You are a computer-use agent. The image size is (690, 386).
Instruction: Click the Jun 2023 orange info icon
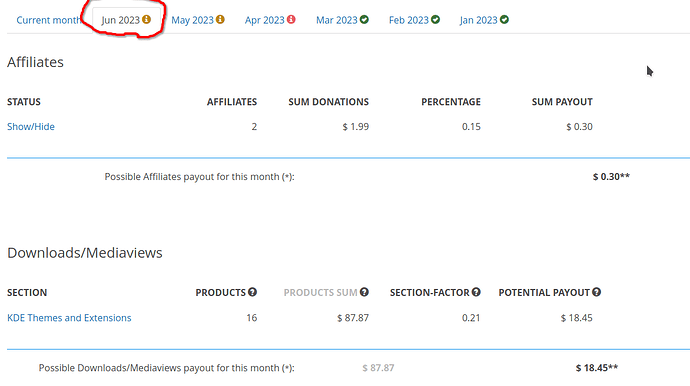(x=146, y=20)
